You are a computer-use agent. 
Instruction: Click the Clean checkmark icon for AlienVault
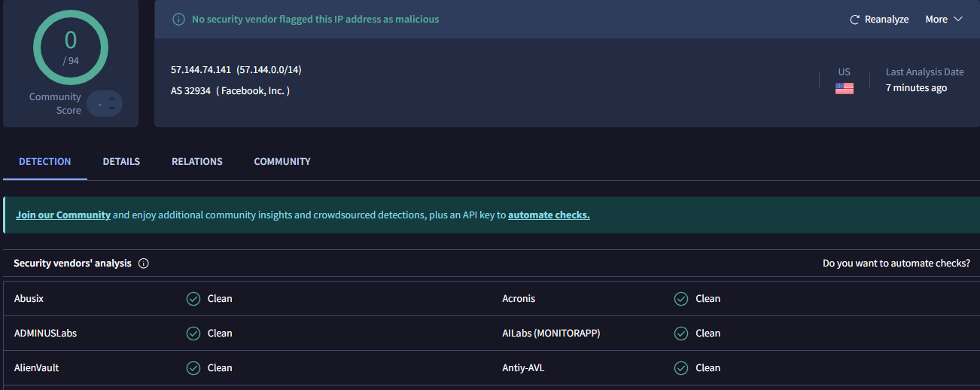(193, 368)
